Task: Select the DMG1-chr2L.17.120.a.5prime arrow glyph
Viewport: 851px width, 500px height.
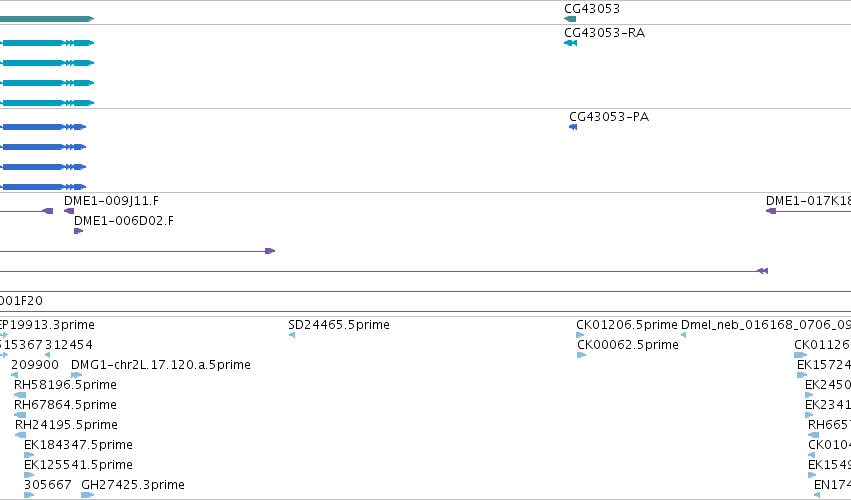Action: 76,375
